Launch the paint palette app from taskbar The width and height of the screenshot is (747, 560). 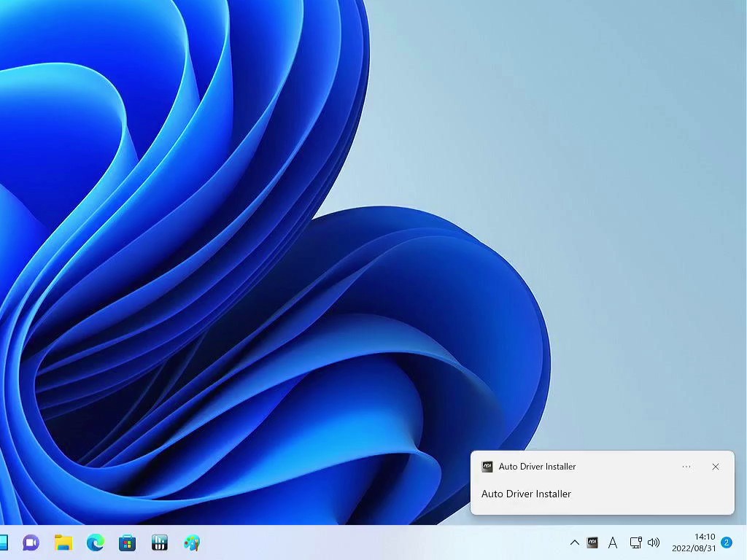point(192,542)
